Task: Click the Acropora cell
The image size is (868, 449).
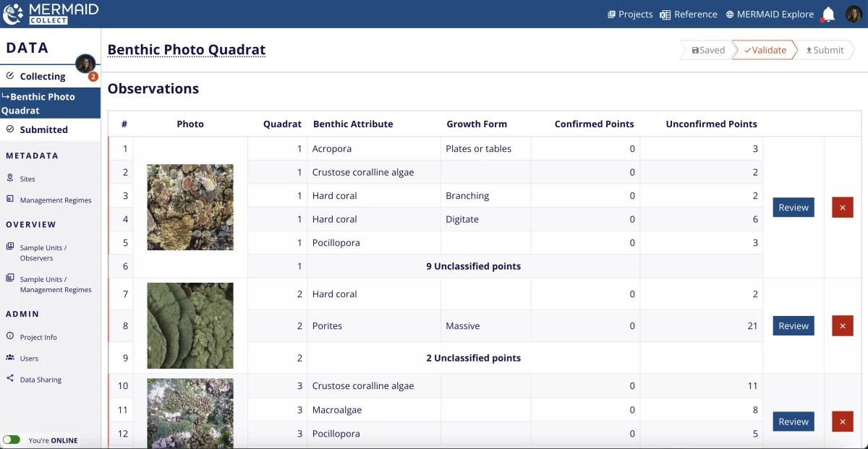Action: (374, 149)
